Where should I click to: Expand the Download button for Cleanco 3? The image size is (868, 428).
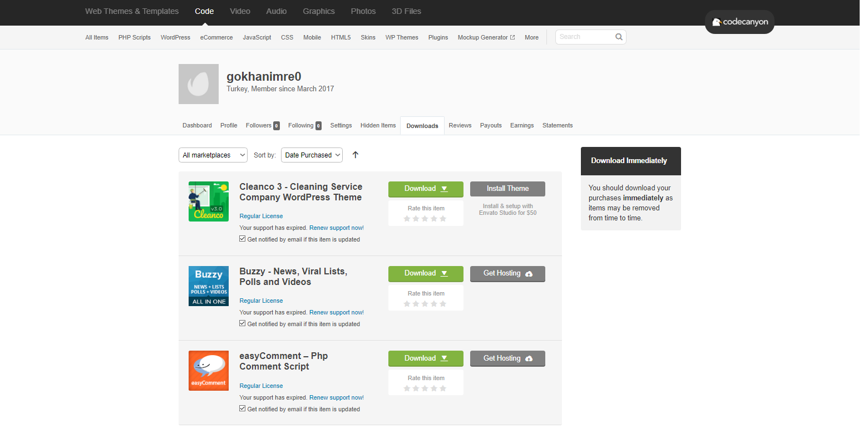[x=426, y=189]
